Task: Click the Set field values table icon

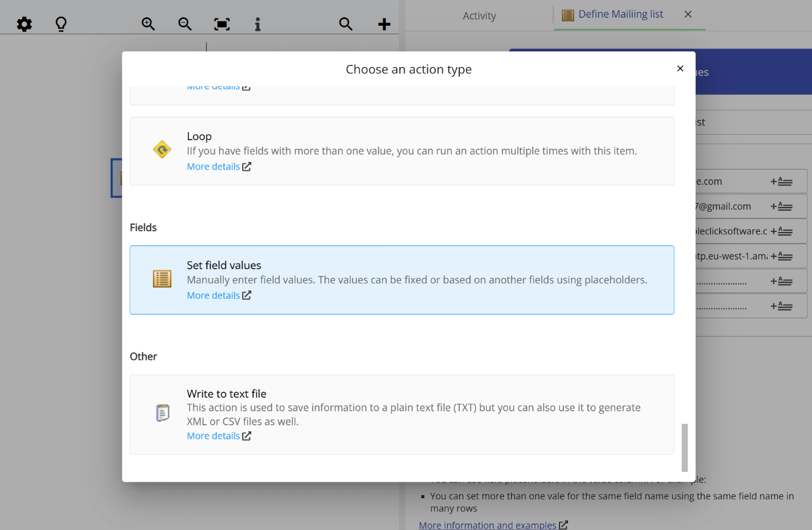Action: pos(161,278)
